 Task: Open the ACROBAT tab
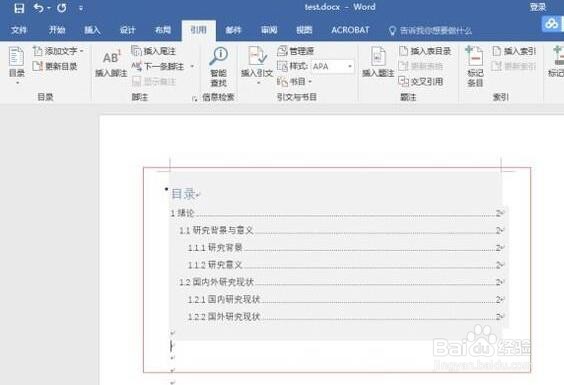pos(350,30)
